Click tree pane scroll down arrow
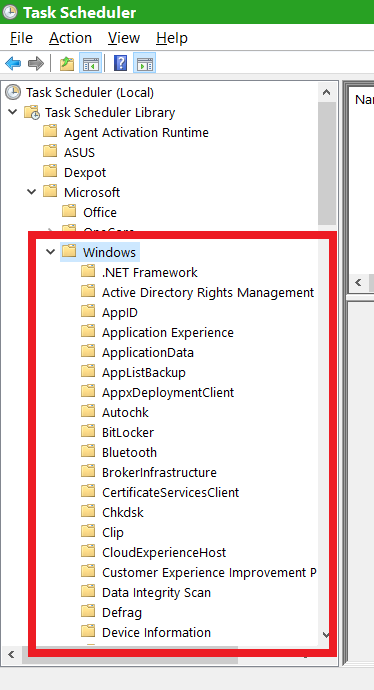This screenshot has width=374, height=690. click(326, 634)
